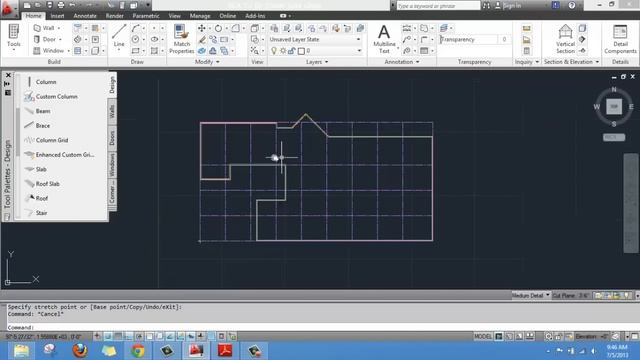Click the Transparency value field
Screen dimensions: 640x360
click(x=504, y=40)
